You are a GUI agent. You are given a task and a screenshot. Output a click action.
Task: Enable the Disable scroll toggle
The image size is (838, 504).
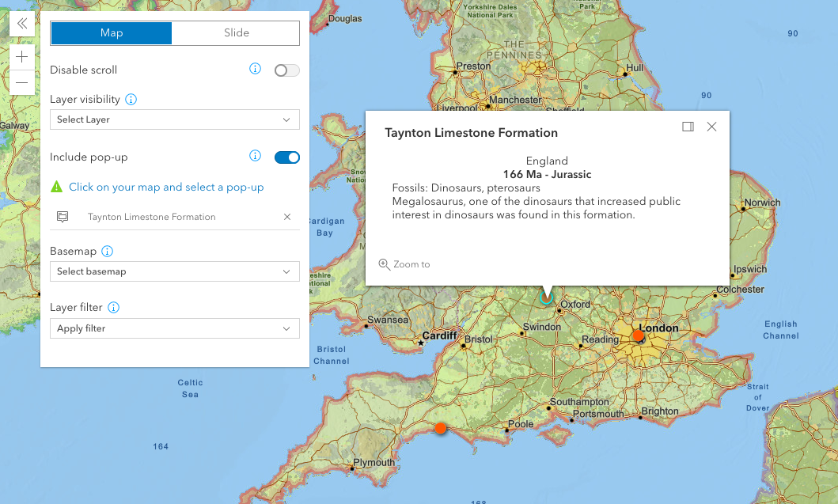[x=286, y=70]
